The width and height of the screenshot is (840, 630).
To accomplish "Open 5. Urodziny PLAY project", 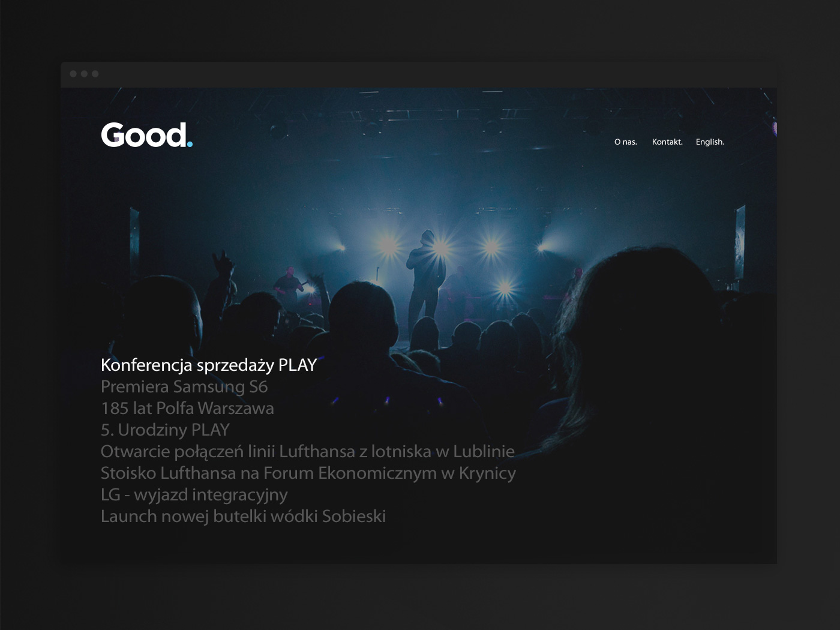I will coord(165,430).
